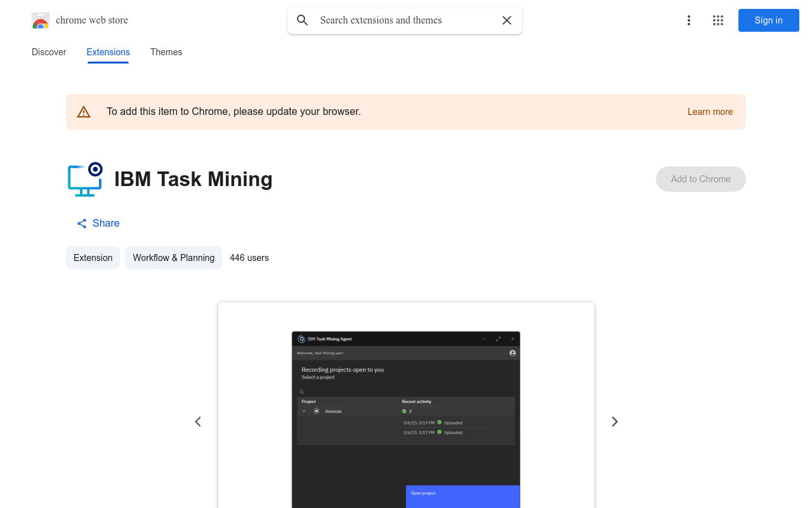Focus the Search extensions and themes field
The width and height of the screenshot is (812, 508).
click(406, 20)
